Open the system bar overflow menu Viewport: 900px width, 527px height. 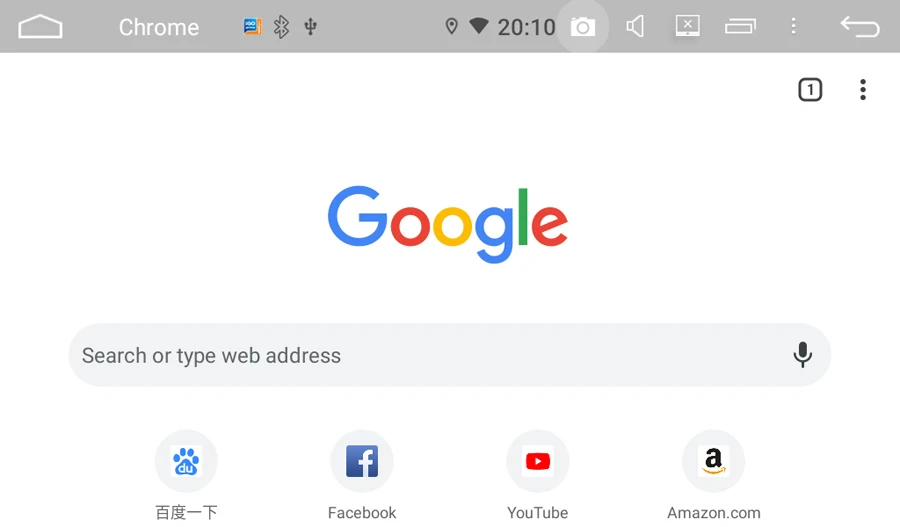[x=793, y=26]
